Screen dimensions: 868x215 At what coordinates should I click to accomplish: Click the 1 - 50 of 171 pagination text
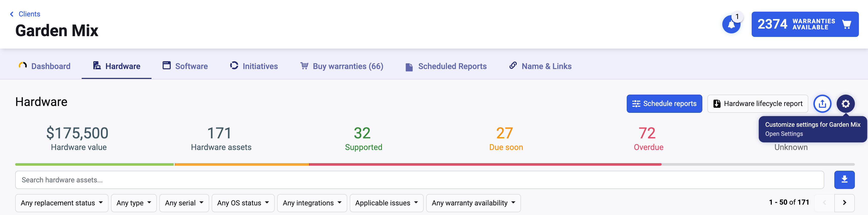tap(789, 202)
